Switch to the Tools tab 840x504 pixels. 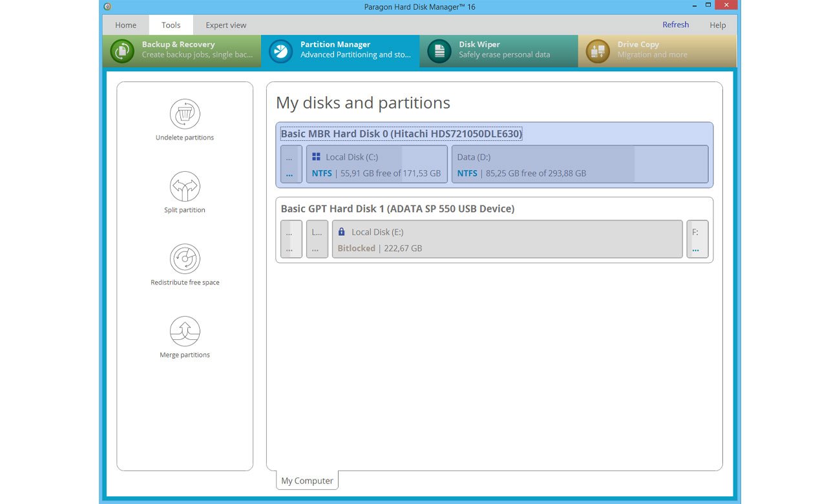click(171, 25)
